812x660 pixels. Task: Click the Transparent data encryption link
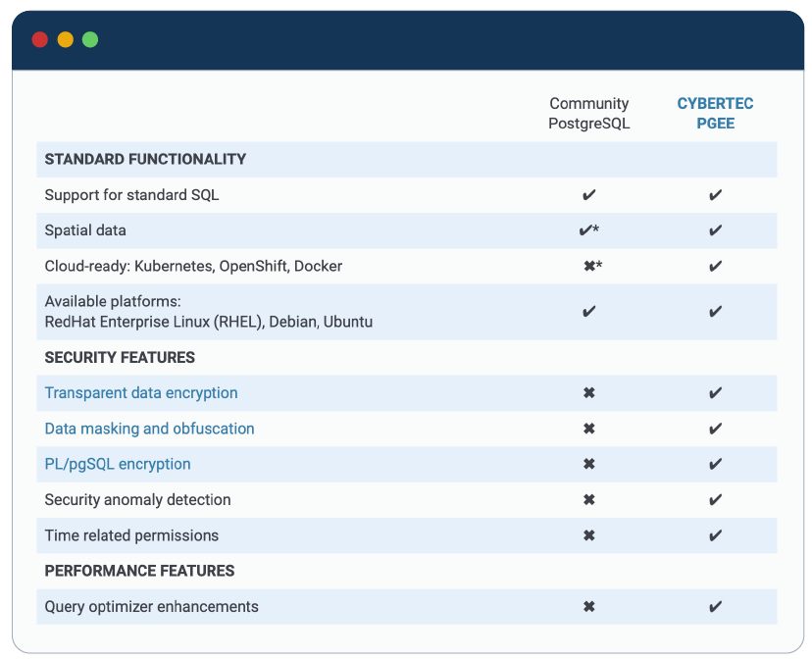pos(141,393)
